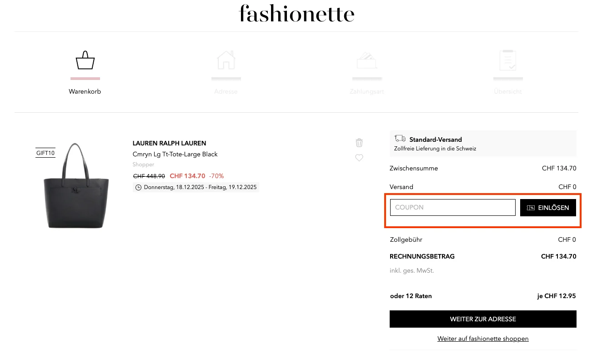This screenshot has height=364, width=602.
Task: Click the EINLÖSEN coupon button
Action: [x=548, y=208]
